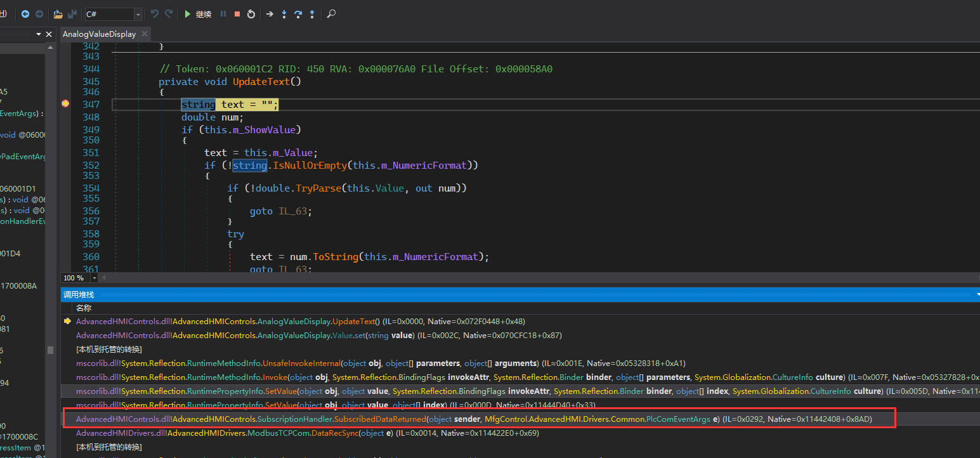This screenshot has width=980, height=458.
Task: Click the 调用堆栈 call stack panel title
Action: [79, 295]
